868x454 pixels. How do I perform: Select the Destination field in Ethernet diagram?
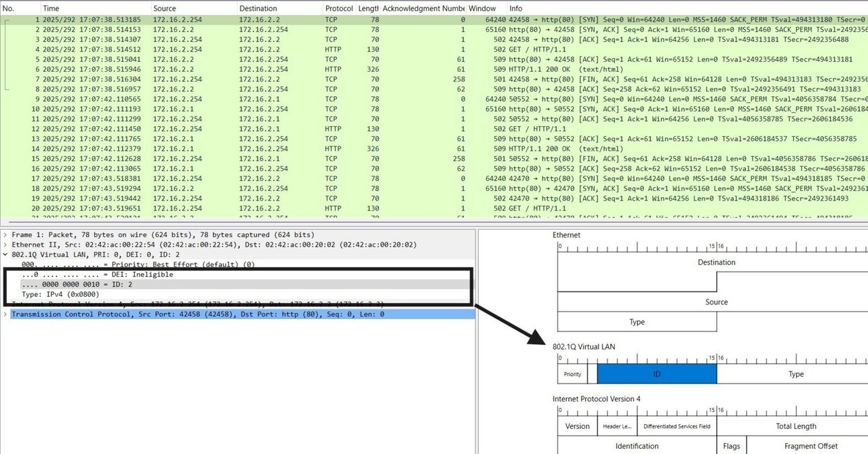pos(717,262)
